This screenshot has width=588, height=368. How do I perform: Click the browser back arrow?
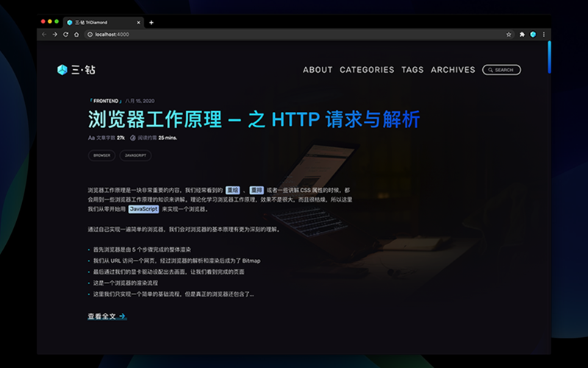[44, 35]
